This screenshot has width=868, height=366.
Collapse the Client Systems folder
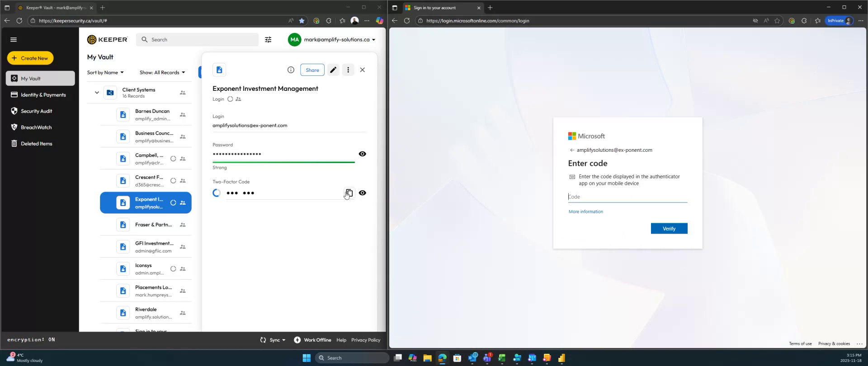tap(97, 93)
